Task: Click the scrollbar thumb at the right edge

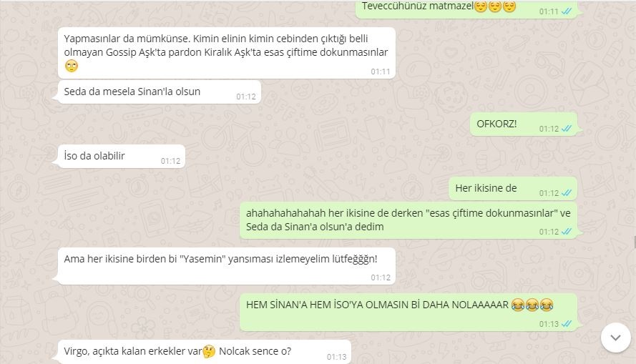Action: point(635,242)
